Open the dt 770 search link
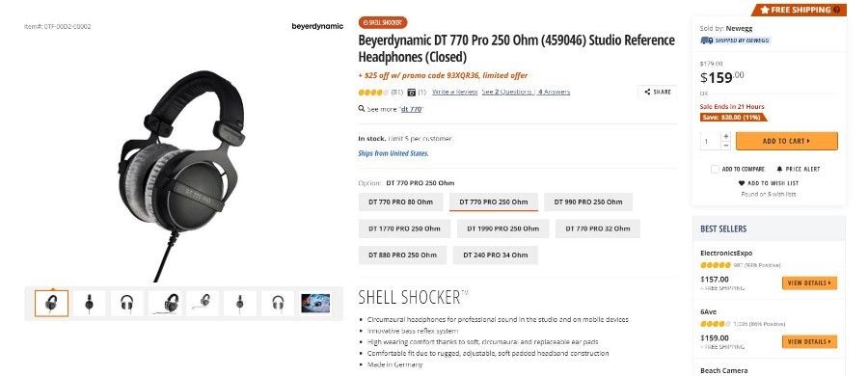Image resolution: width=868 pixels, height=376 pixels. pyautogui.click(x=411, y=109)
